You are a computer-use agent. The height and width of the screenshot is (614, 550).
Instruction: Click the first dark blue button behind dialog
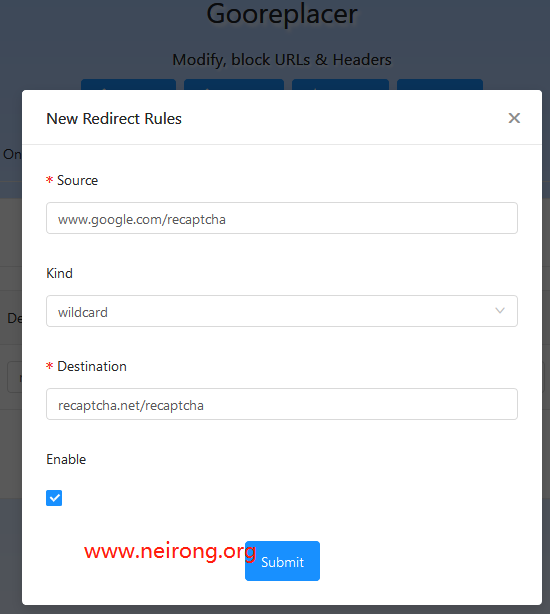(x=128, y=85)
